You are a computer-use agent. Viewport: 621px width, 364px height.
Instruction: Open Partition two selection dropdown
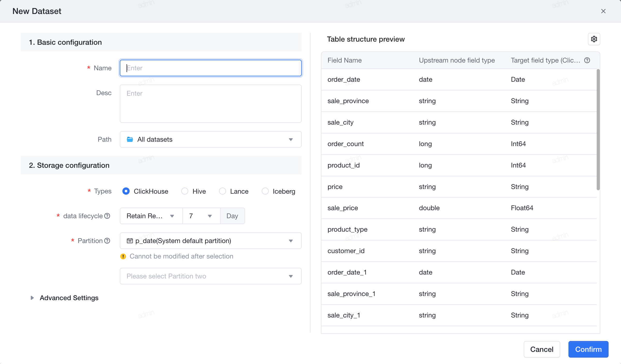pyautogui.click(x=211, y=276)
